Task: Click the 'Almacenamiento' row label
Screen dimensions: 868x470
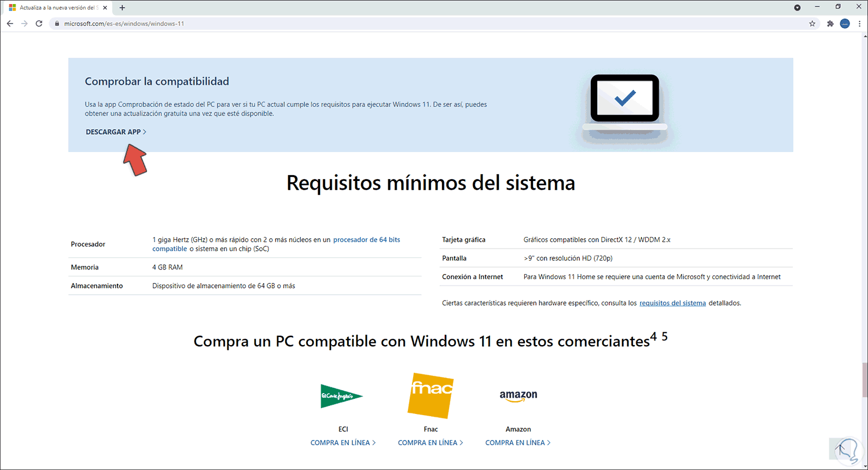Action: 97,286
